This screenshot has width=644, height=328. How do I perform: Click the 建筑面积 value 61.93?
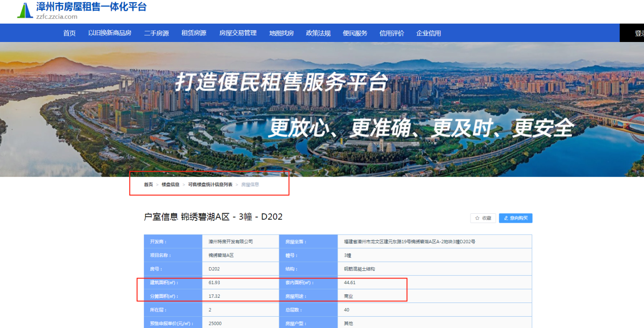215,283
